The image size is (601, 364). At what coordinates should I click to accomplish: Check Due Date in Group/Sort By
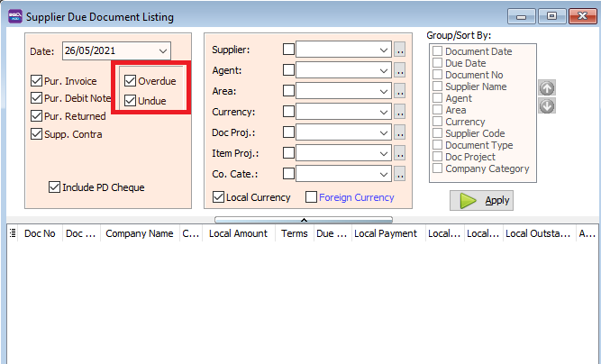[437, 62]
